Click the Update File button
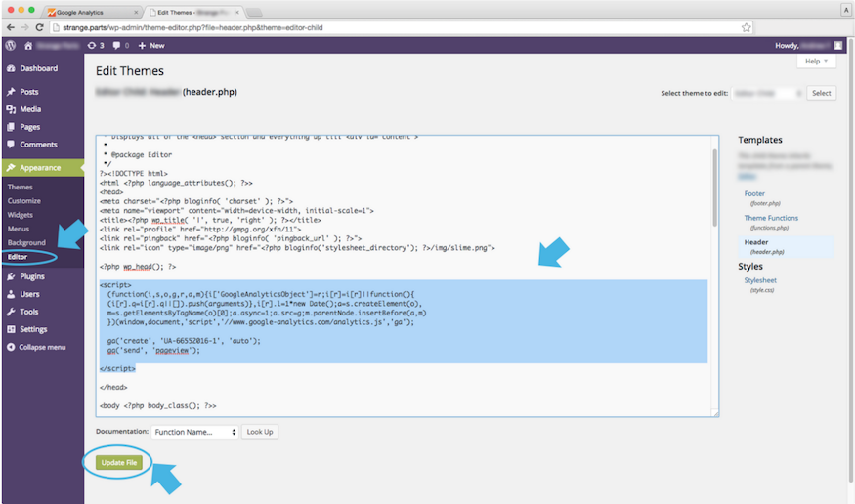855x504 pixels. (x=119, y=462)
